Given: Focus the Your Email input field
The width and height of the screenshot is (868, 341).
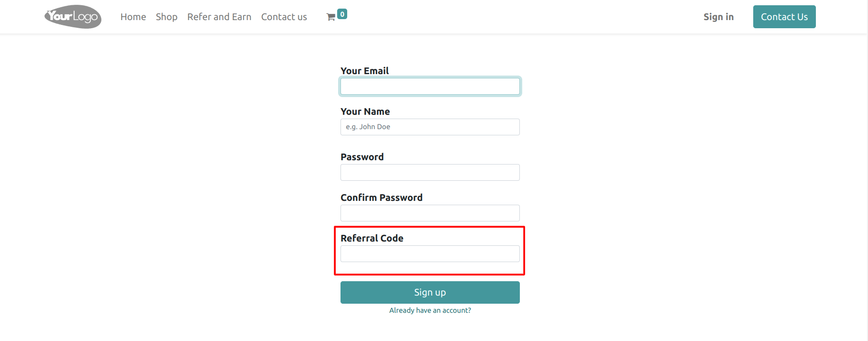Looking at the screenshot, I should (430, 87).
